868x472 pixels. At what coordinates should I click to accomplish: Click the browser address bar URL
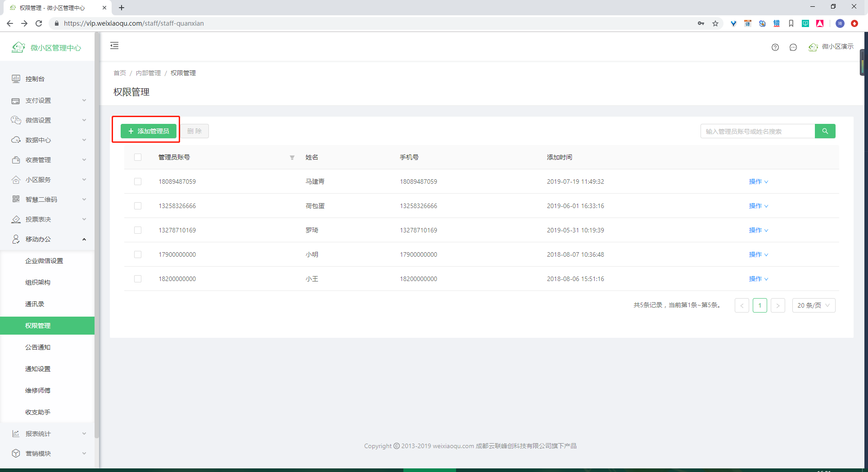click(x=134, y=23)
